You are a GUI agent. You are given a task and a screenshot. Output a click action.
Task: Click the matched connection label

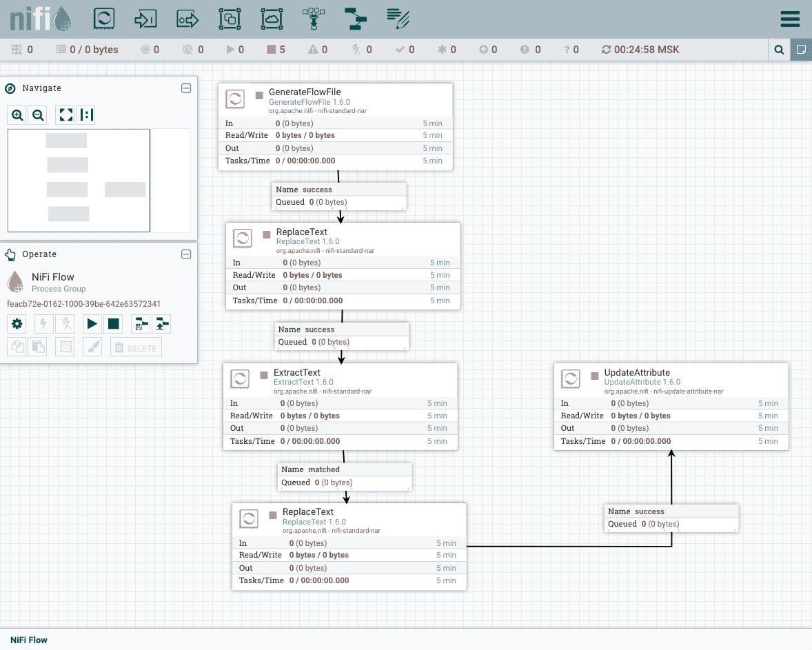coord(345,476)
